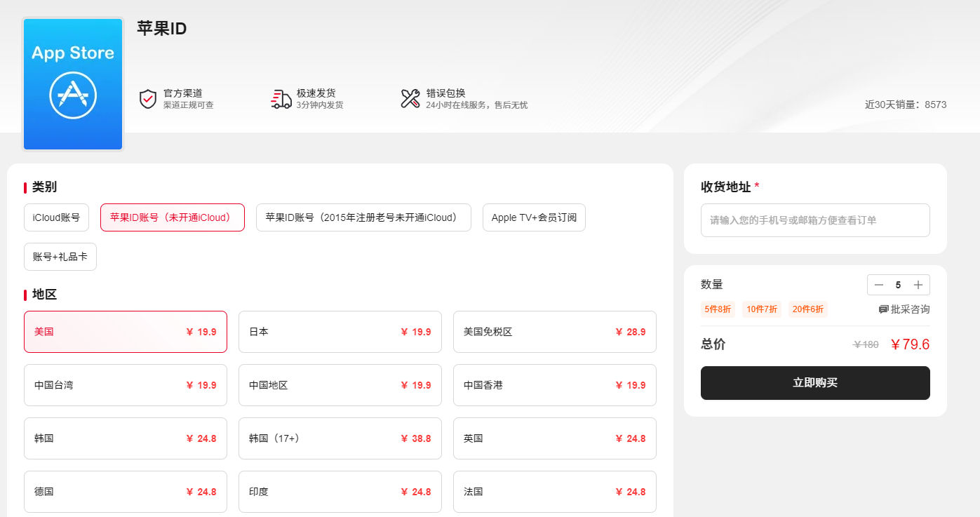This screenshot has width=980, height=517.
Task: Click the 错误包换 label
Action: [x=445, y=93]
